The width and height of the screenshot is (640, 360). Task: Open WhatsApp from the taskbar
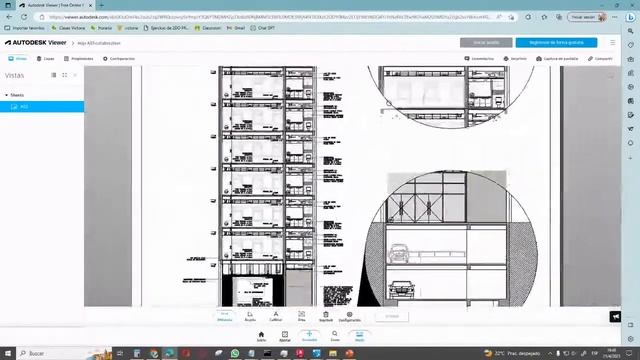tap(235, 353)
